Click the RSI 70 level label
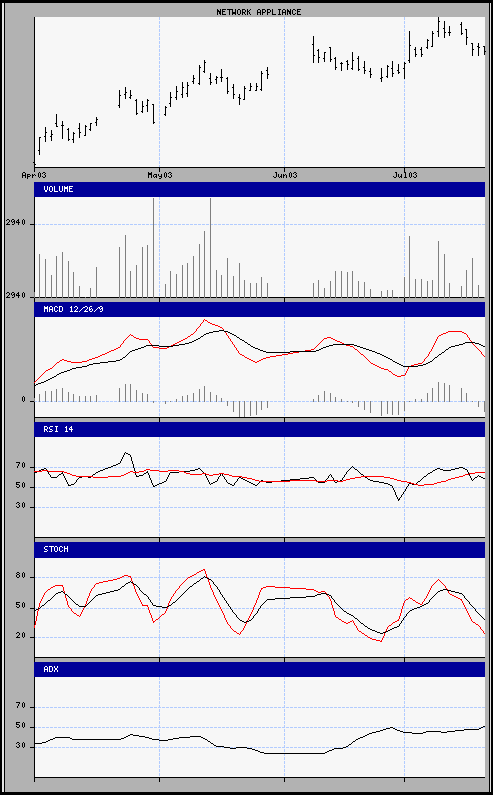The image size is (493, 795). 21,465
